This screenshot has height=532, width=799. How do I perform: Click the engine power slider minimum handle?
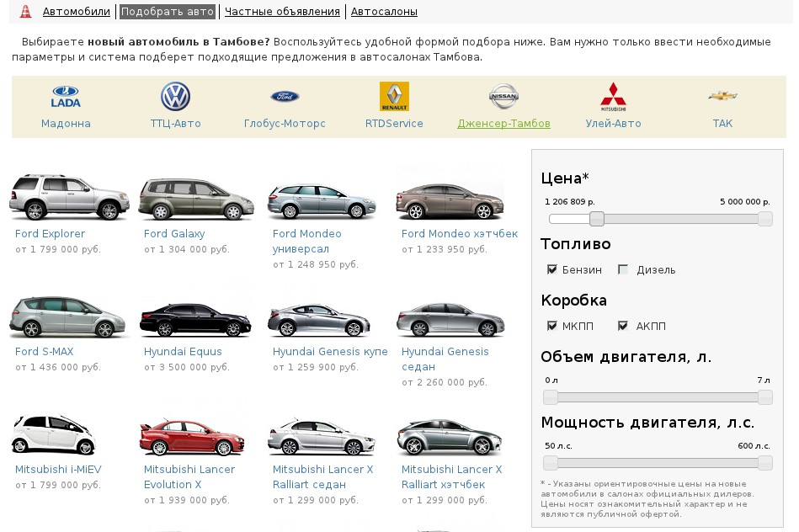551,463
